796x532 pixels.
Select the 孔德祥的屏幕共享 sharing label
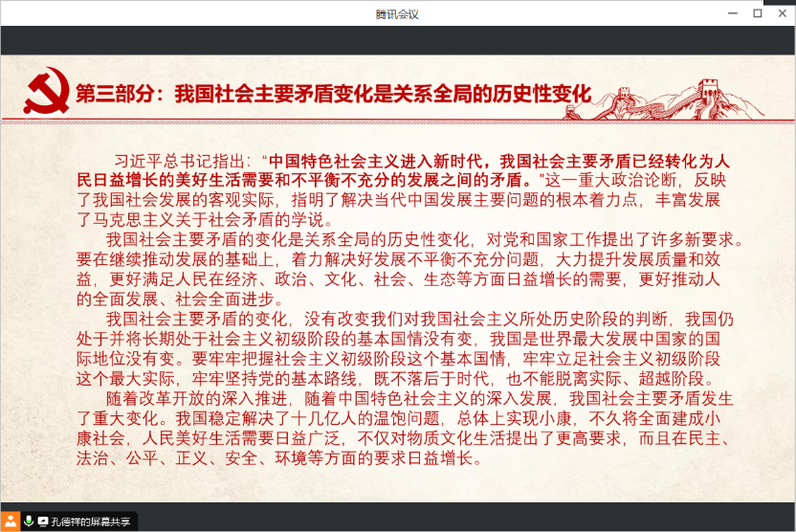point(92,521)
